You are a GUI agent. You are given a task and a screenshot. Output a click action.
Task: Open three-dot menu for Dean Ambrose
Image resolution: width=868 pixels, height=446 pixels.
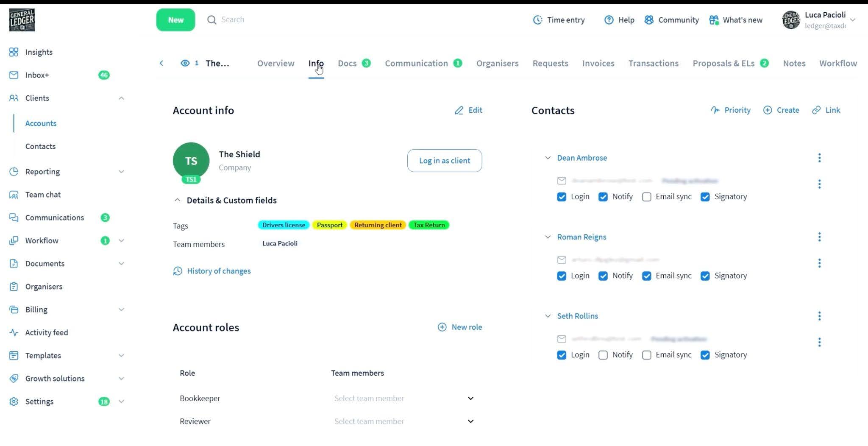click(819, 158)
